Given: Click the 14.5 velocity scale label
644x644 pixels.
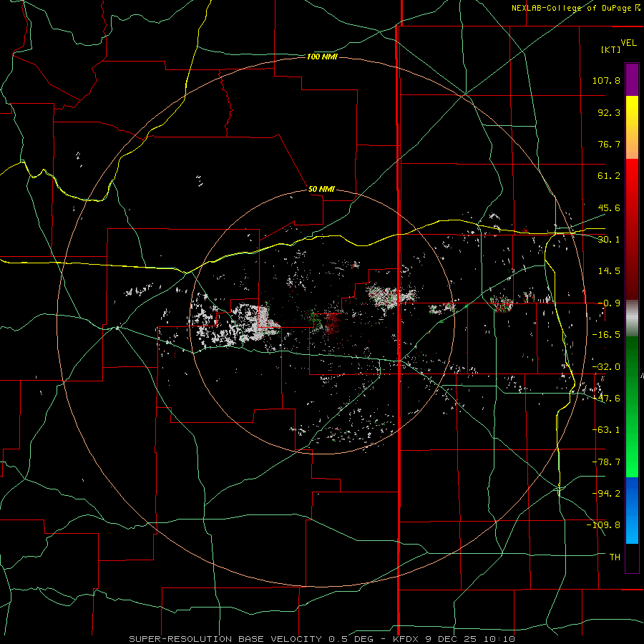Looking at the screenshot, I should pos(609,271).
